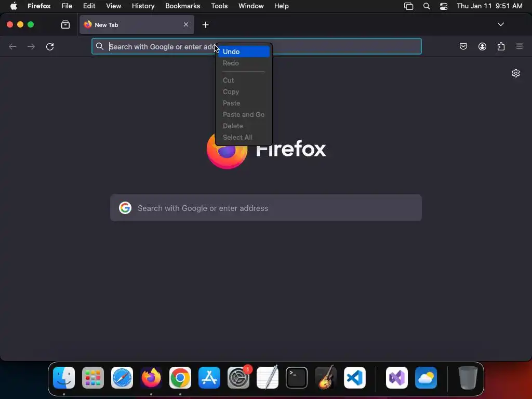Open the File menu
This screenshot has height=399, width=532.
(67, 6)
